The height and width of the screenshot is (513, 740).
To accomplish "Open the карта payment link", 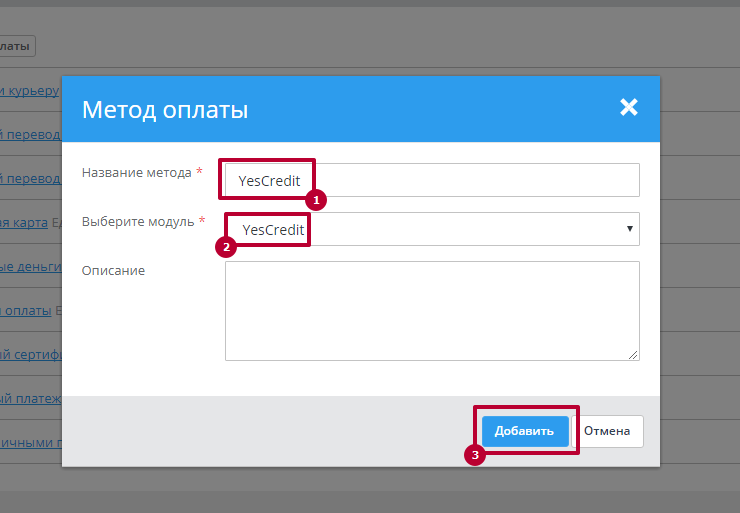I will coord(24,223).
